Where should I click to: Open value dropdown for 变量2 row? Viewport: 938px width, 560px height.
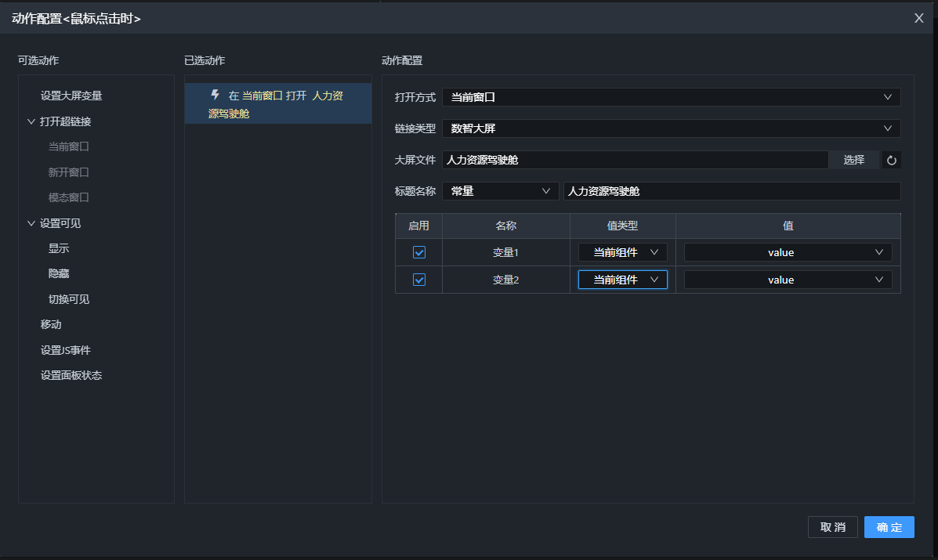coord(788,280)
